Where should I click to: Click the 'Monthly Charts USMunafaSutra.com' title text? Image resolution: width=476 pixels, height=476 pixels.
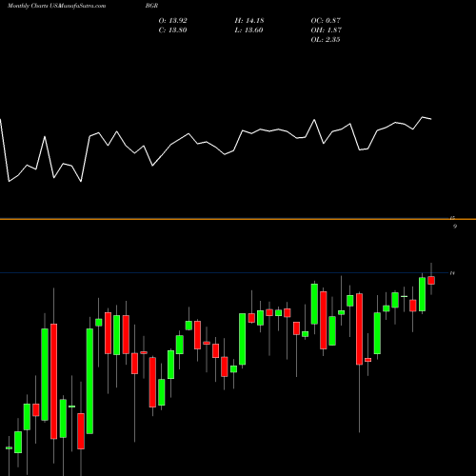point(56,6)
